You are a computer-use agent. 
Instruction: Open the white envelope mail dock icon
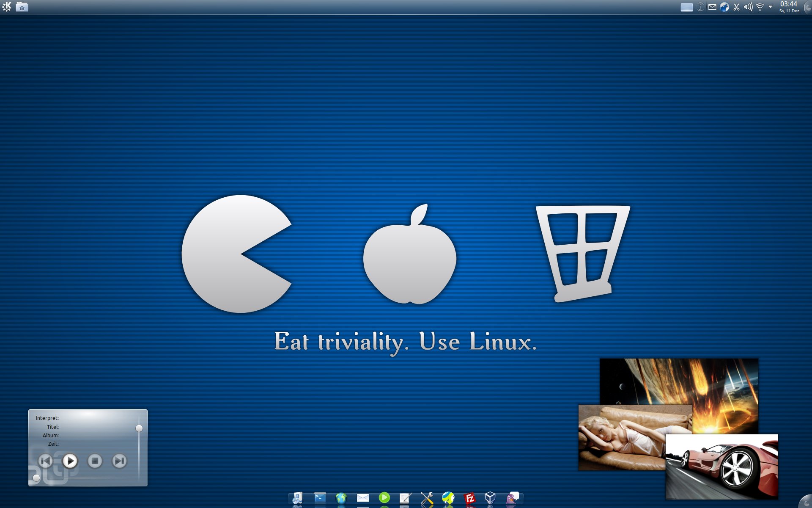[363, 498]
